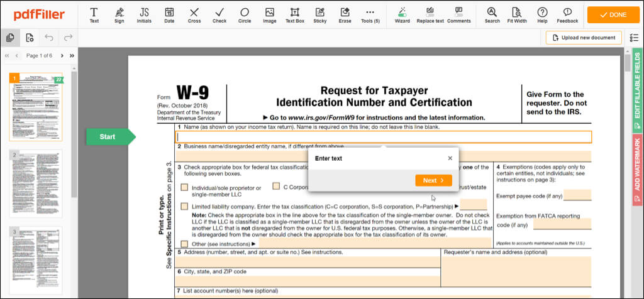Choose the Date stamp tool

click(169, 15)
